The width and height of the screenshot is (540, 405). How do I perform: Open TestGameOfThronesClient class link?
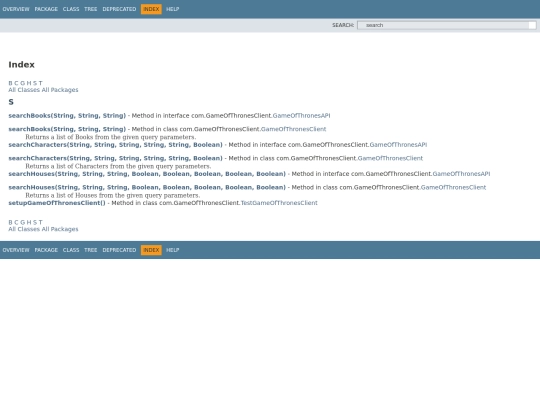pyautogui.click(x=279, y=203)
